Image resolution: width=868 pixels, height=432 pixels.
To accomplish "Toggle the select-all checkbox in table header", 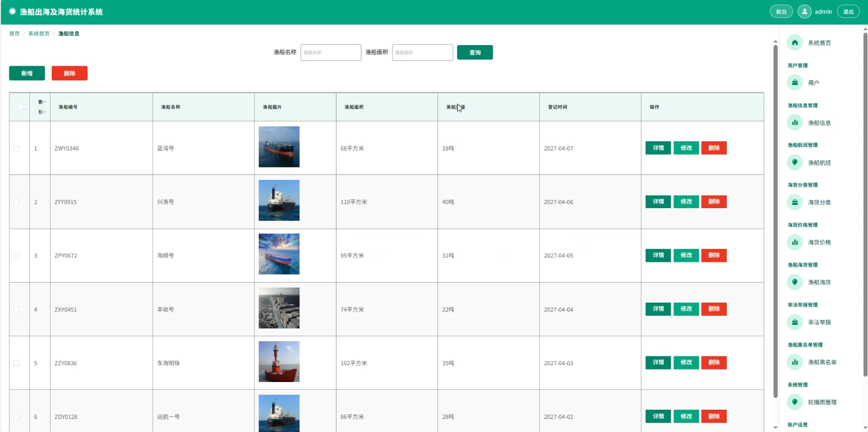I will coord(21,107).
